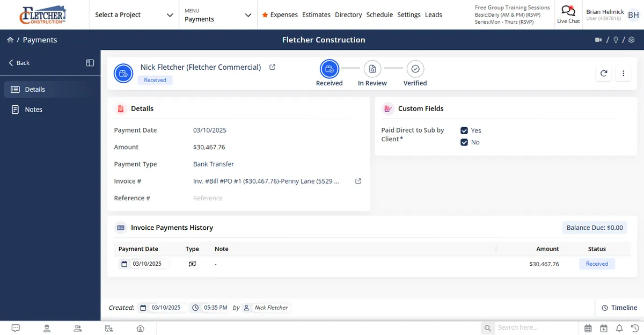
Task: Toggle the Yes checkbox for Paid Direct
Action: pyautogui.click(x=464, y=130)
